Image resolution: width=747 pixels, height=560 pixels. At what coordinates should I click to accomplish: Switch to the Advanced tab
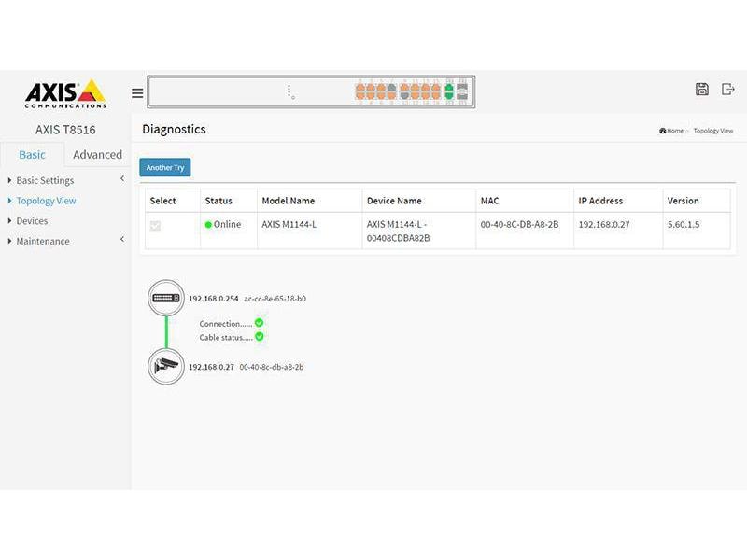pos(97,154)
